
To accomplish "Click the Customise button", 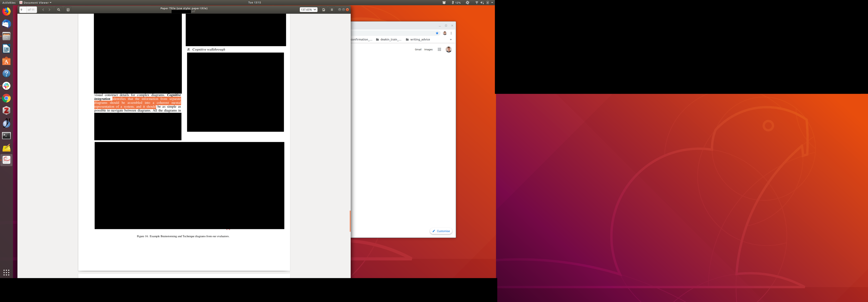I will tap(441, 231).
